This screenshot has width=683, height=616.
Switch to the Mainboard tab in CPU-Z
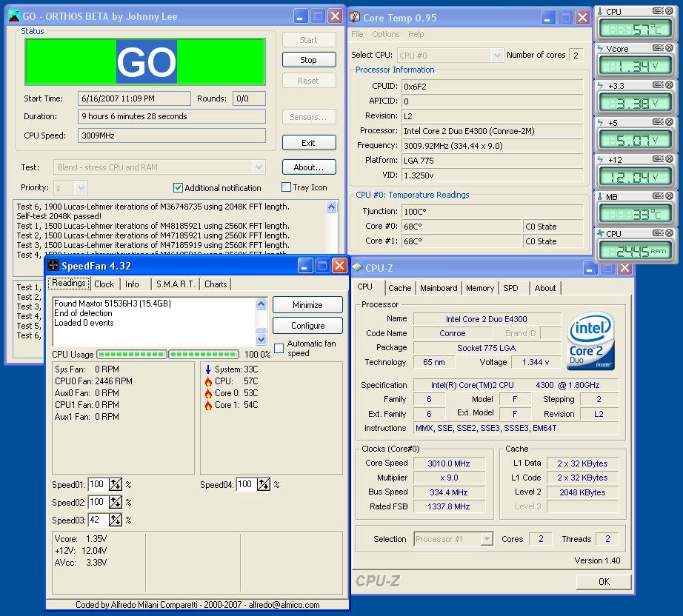(x=439, y=288)
